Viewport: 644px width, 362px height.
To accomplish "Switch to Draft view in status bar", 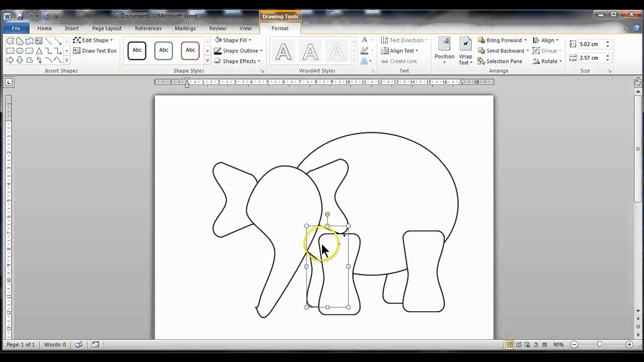I will pos(545,345).
